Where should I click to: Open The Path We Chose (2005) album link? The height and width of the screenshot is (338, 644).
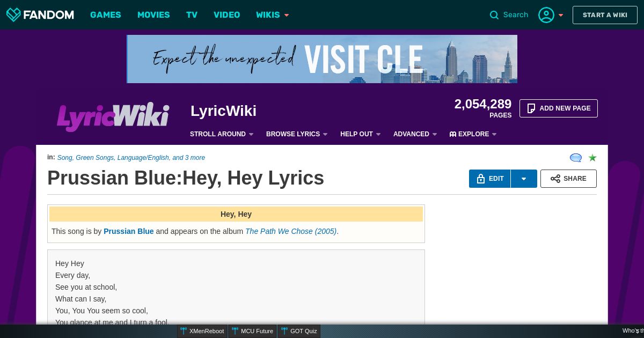click(x=291, y=231)
